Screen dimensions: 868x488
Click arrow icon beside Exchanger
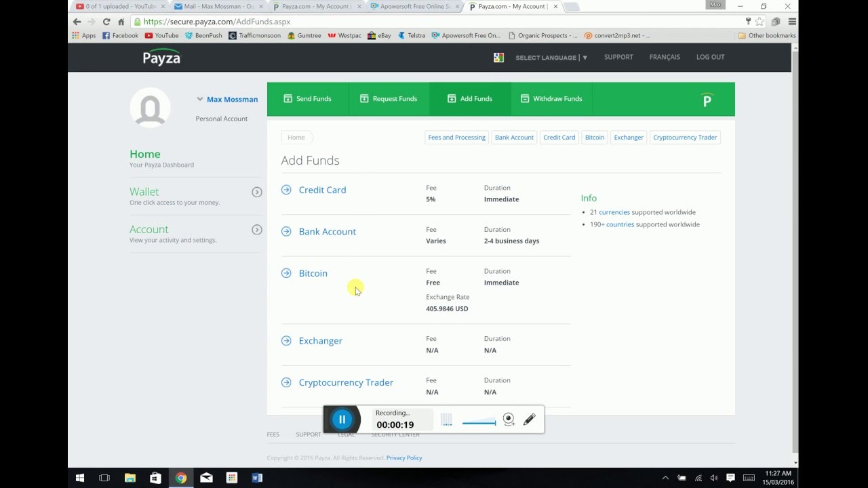click(x=286, y=340)
